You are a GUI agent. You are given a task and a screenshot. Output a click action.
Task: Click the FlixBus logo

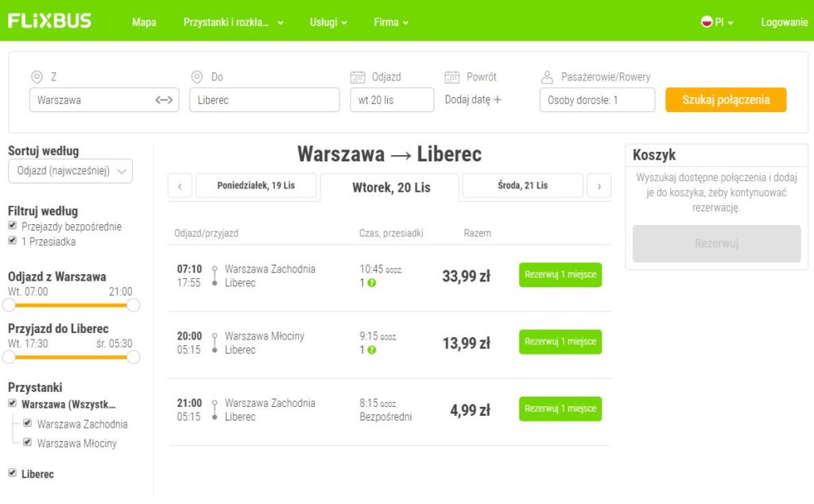pyautogui.click(x=49, y=21)
